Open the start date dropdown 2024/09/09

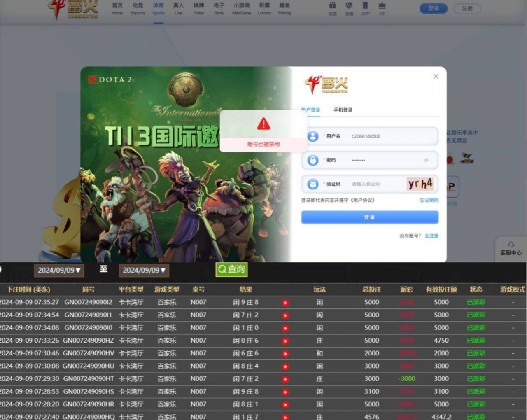(x=58, y=271)
